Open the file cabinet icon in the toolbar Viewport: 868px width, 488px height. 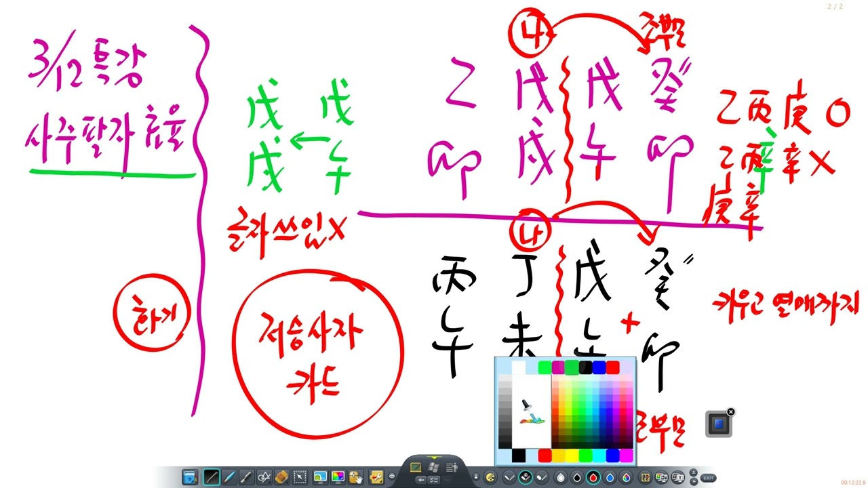(190, 476)
